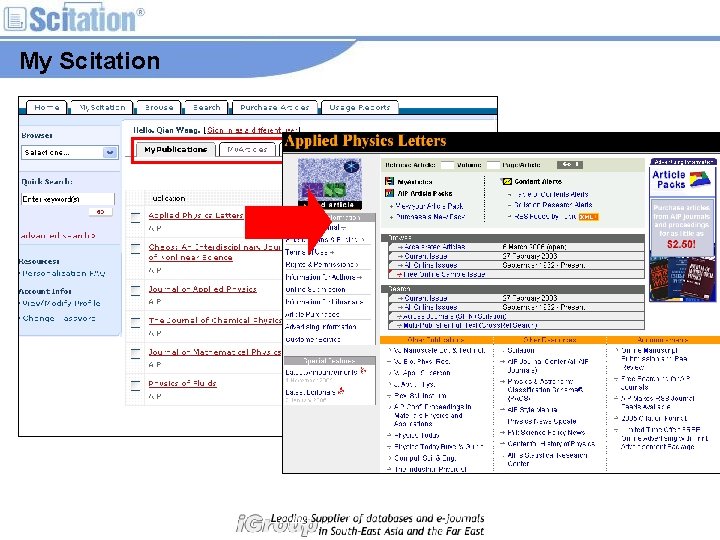Click the orange XML feed badge
720x540 pixels.
pos(588,217)
